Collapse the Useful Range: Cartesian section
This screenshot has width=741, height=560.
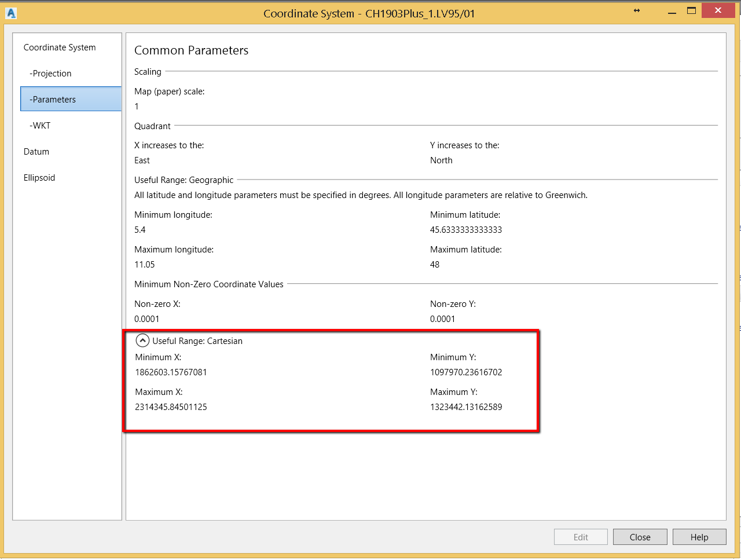coord(142,341)
